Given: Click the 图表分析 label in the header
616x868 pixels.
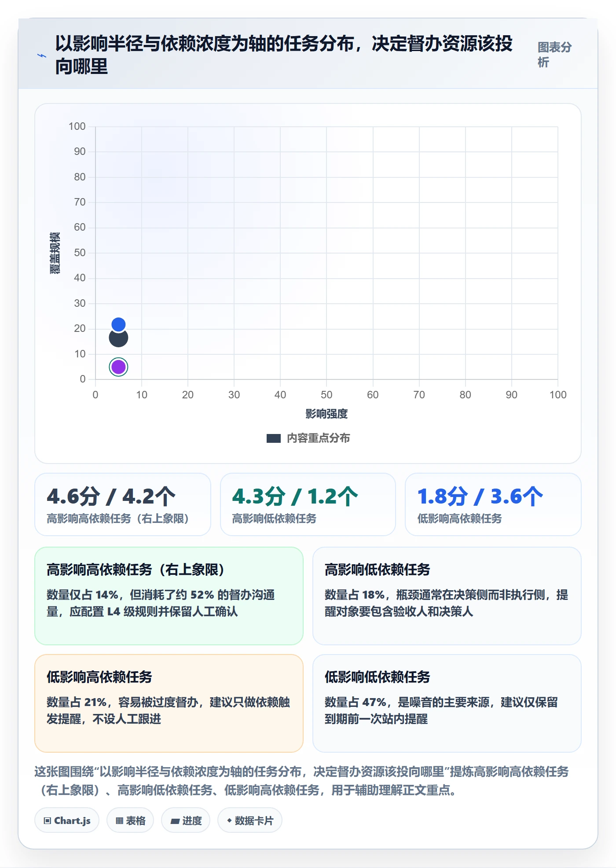Looking at the screenshot, I should 554,55.
